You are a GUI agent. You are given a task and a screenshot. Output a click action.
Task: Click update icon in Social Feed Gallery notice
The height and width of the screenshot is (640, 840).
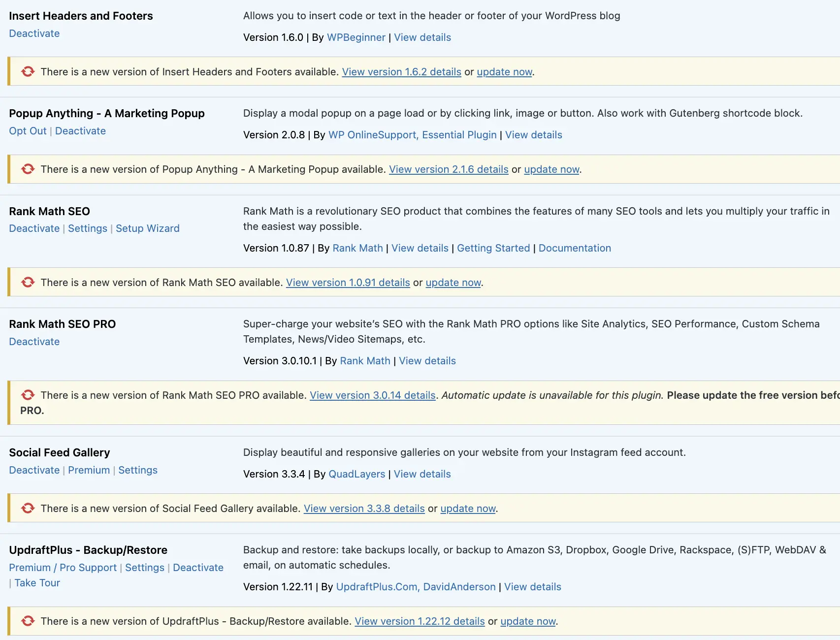tap(28, 509)
